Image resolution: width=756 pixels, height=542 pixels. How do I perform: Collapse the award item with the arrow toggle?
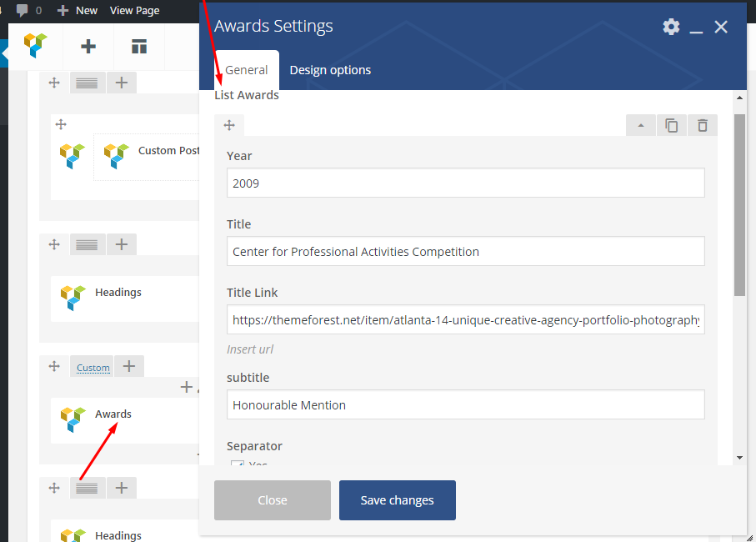tap(641, 125)
